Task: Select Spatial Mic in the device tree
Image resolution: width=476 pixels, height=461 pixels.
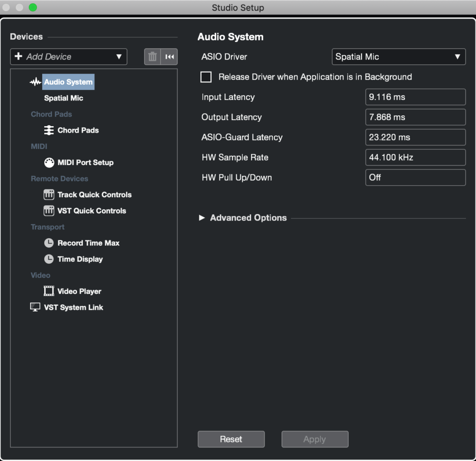Action: click(x=64, y=98)
